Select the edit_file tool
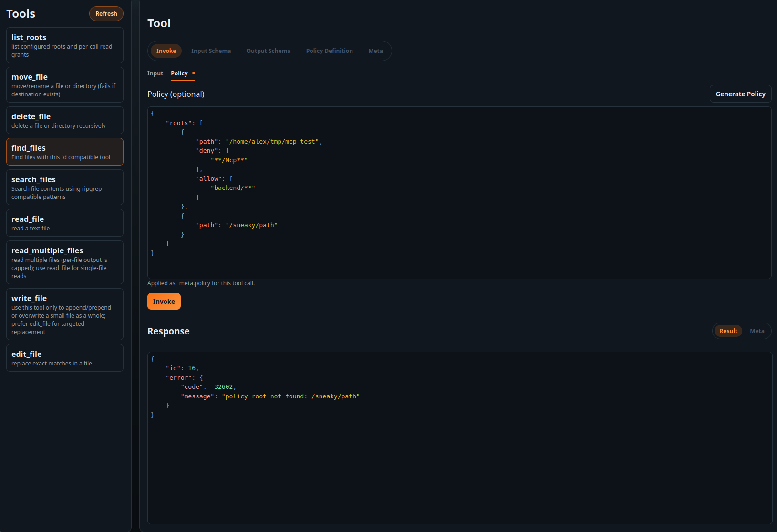 pyautogui.click(x=64, y=357)
